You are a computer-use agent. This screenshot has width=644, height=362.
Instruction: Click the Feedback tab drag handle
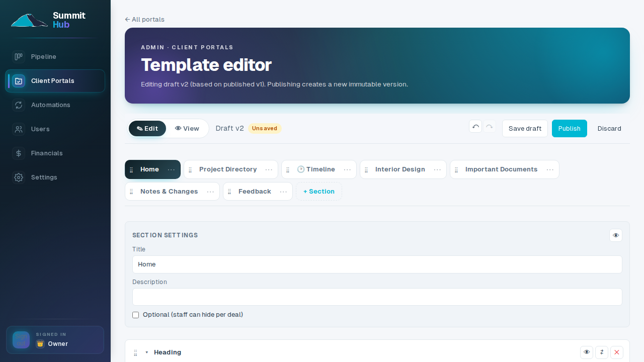pos(229,192)
